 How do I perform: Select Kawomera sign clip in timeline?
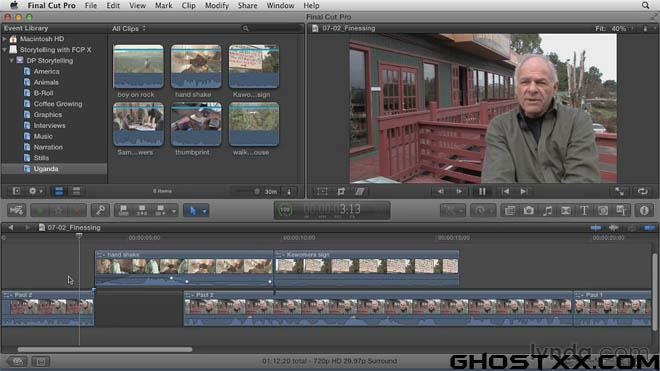366,268
